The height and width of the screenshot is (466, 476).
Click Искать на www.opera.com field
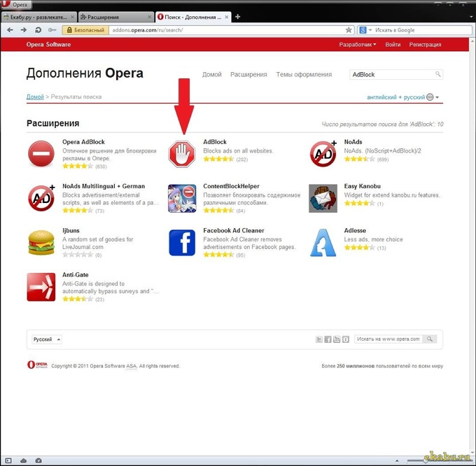pos(388,339)
